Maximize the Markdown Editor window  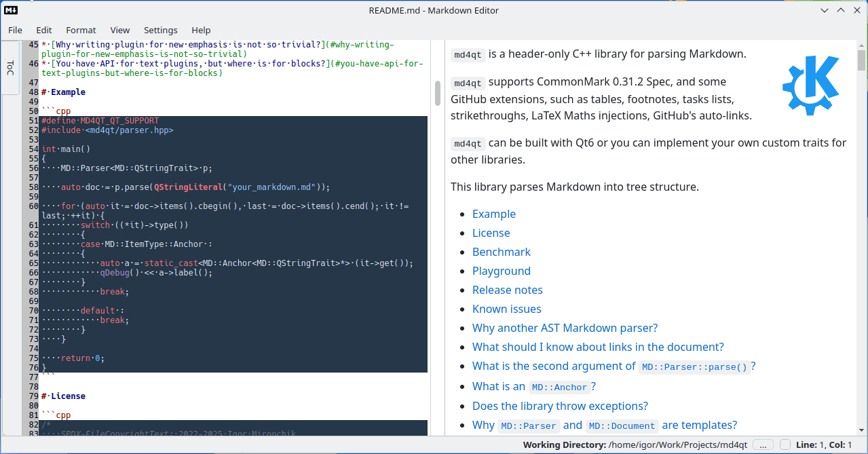tap(841, 10)
